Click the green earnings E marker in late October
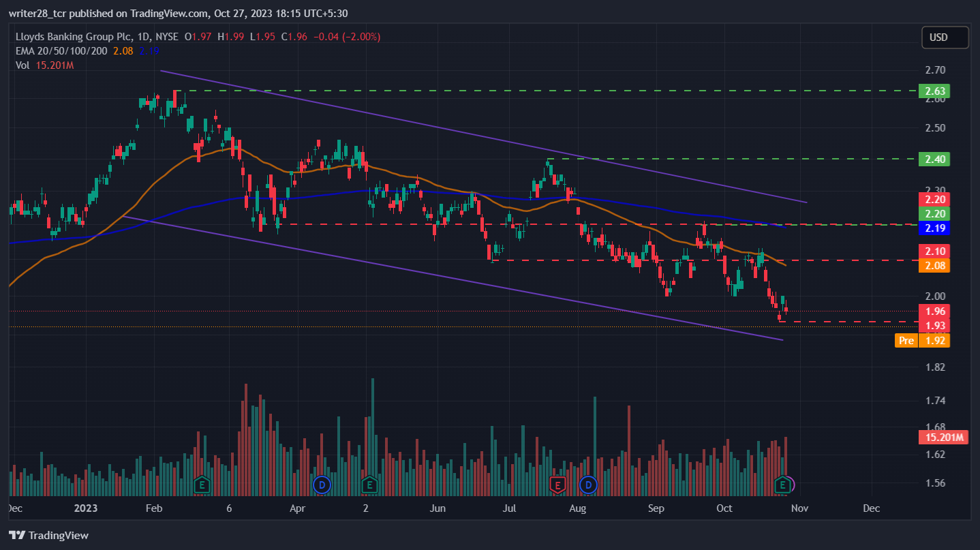Viewport: 980px width, 550px height. [784, 485]
